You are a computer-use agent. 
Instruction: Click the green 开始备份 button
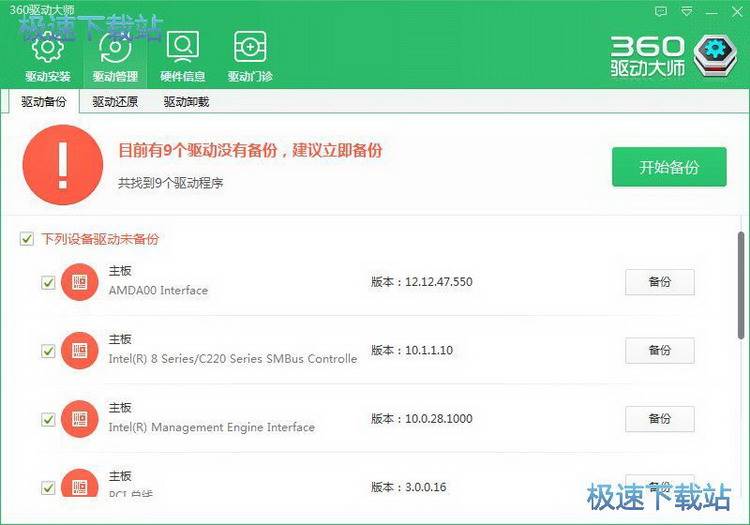pos(669,167)
